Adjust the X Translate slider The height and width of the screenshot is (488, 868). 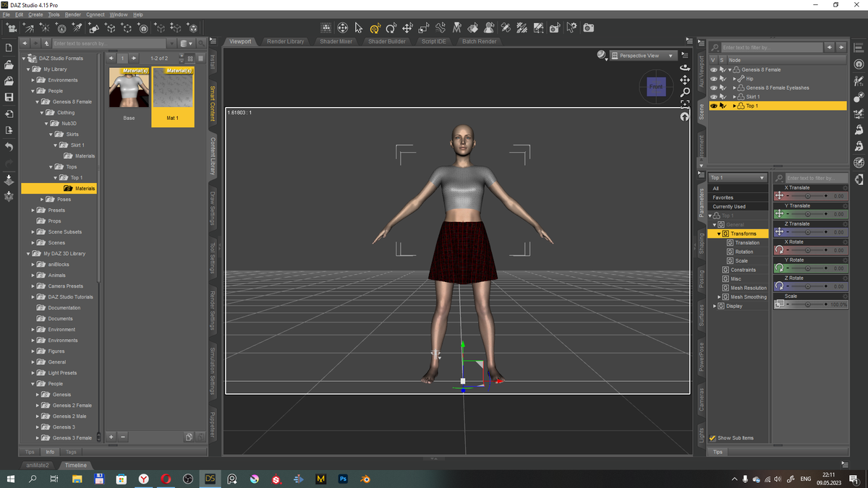point(807,196)
